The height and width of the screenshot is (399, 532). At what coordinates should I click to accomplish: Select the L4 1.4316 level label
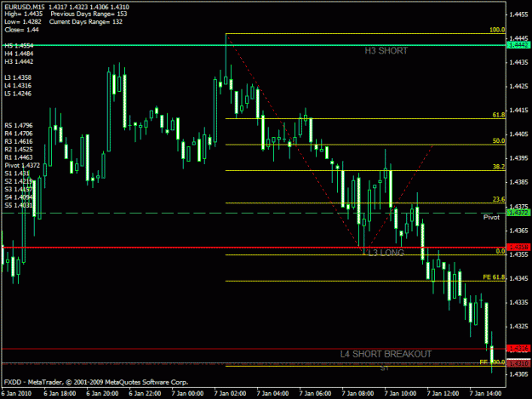pyautogui.click(x=18, y=85)
